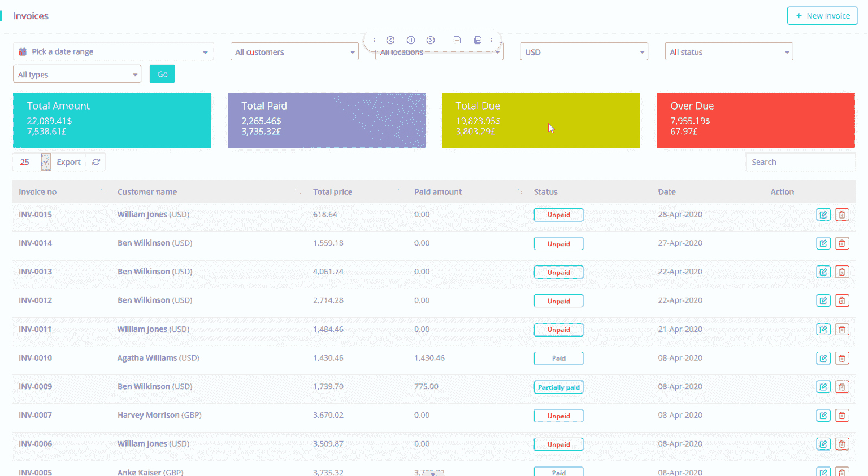This screenshot has width=868, height=476.
Task: Delete invoice INV-0010
Action: 841,358
